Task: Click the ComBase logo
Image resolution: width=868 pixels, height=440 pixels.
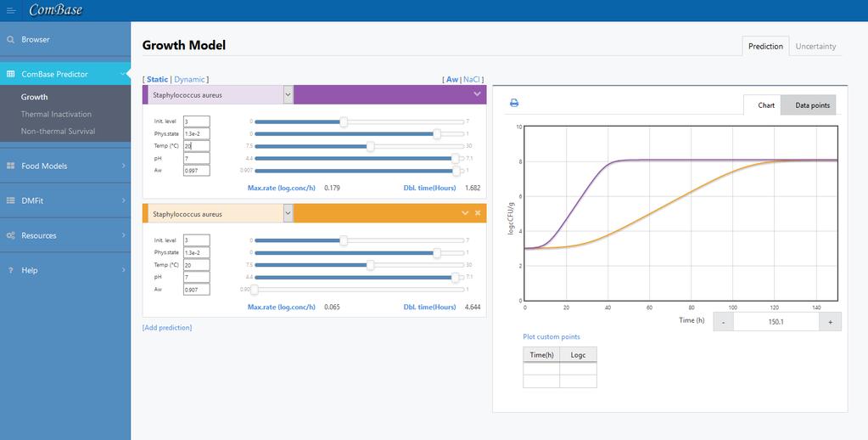Action: point(55,9)
